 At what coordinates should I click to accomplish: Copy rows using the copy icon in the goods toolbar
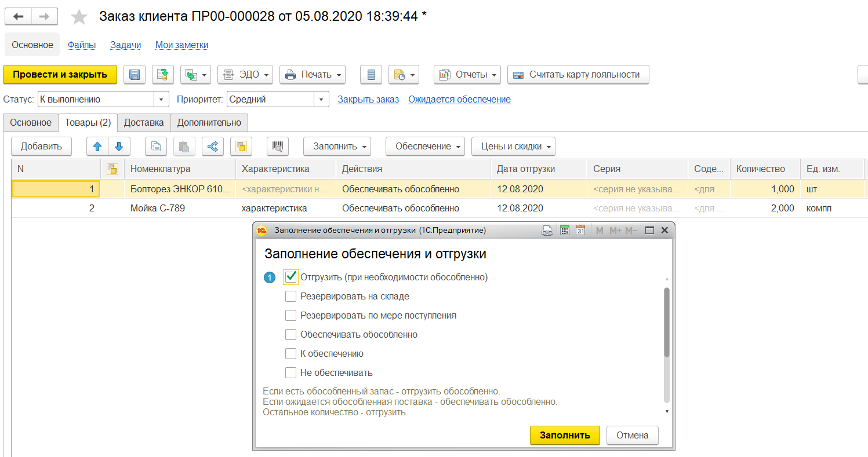click(156, 147)
